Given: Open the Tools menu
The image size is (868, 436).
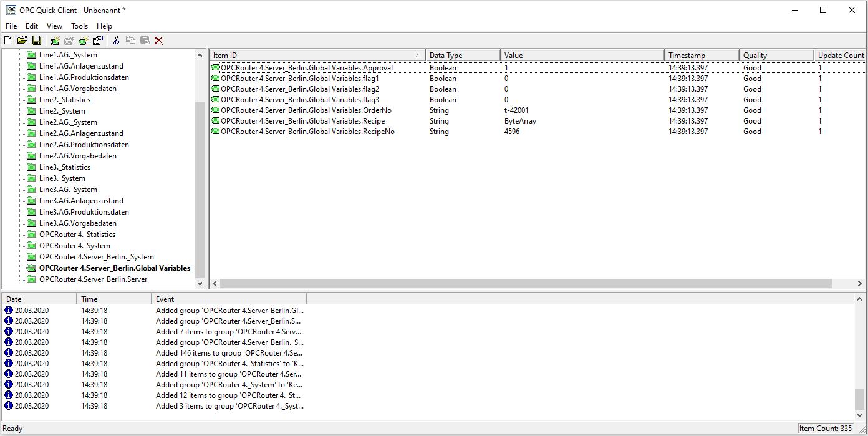Looking at the screenshot, I should point(79,26).
